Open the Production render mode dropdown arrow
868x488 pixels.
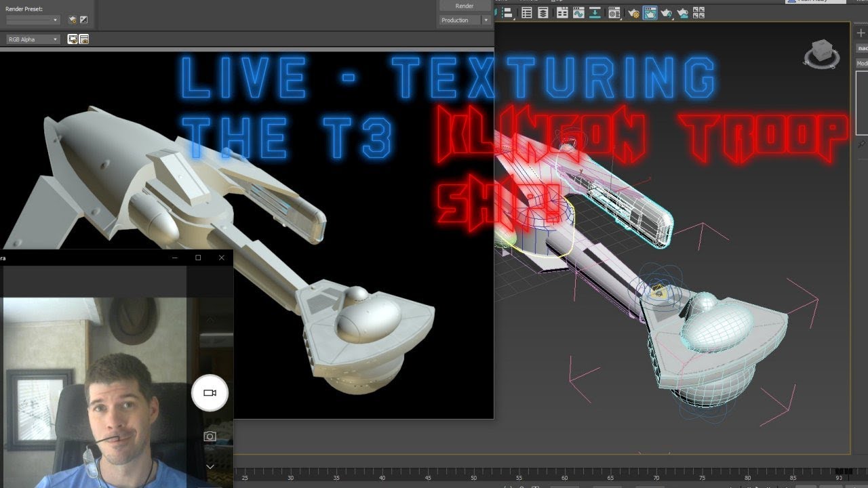point(486,20)
